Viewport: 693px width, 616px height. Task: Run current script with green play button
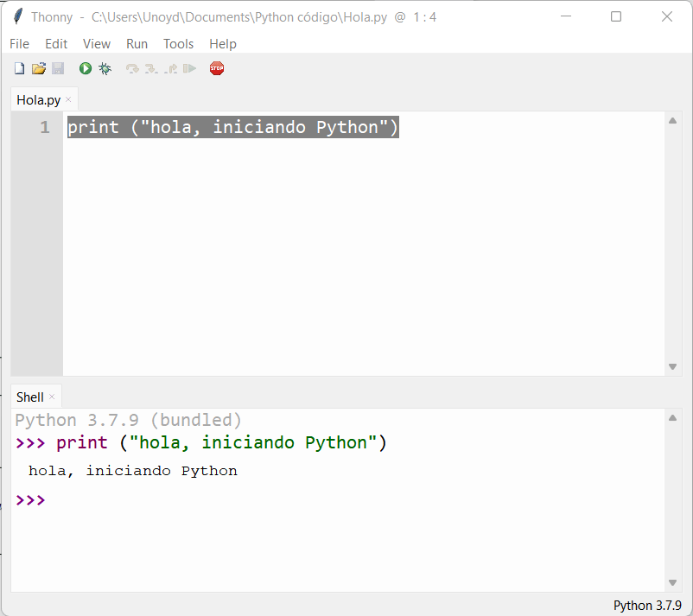(86, 68)
